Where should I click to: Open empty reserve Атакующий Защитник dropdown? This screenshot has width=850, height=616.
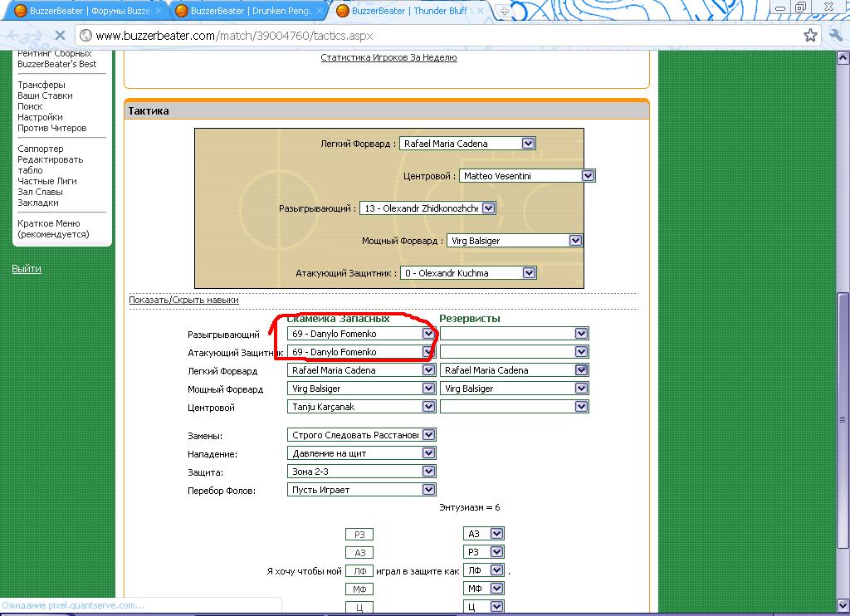click(515, 352)
